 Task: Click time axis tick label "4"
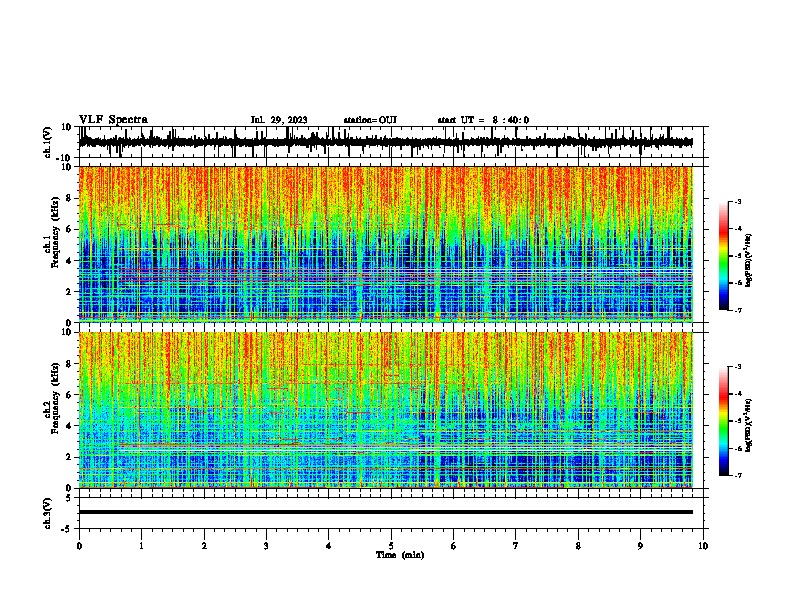(x=328, y=546)
